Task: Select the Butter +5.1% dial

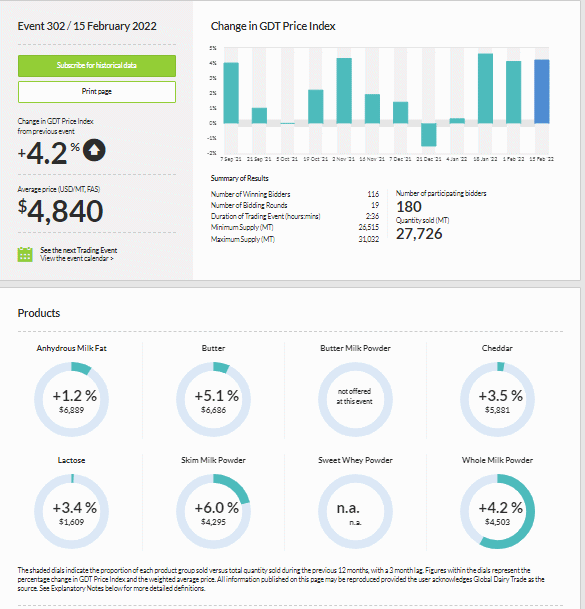Action: click(213, 399)
